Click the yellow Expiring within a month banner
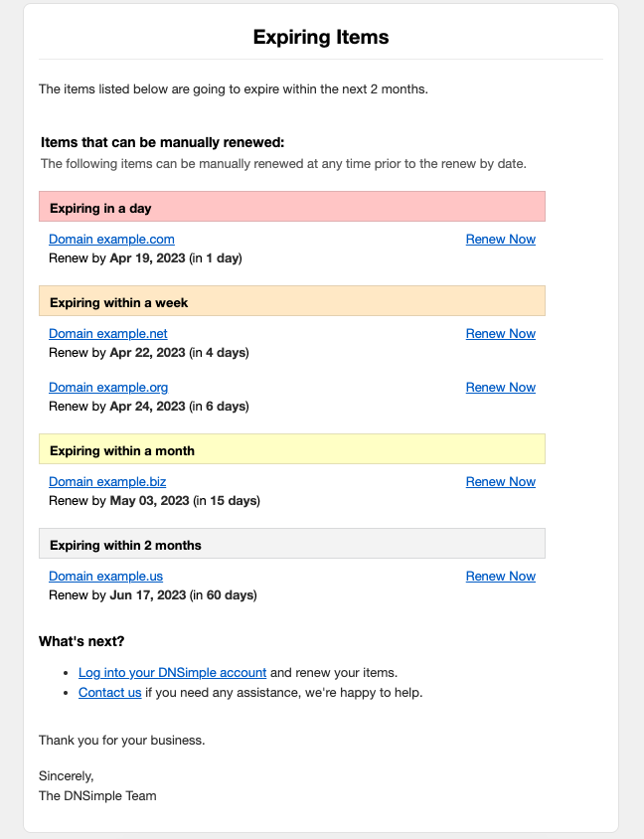 click(x=291, y=449)
